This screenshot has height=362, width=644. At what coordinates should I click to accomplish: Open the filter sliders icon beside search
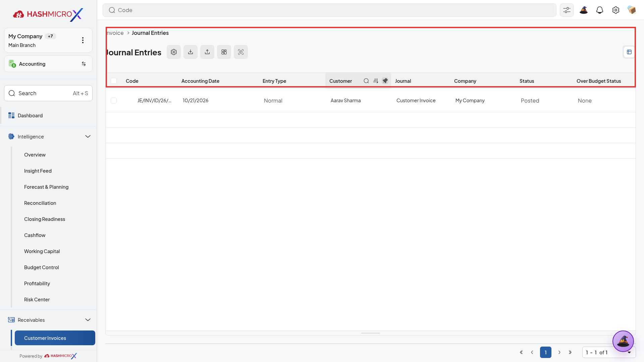tap(567, 10)
